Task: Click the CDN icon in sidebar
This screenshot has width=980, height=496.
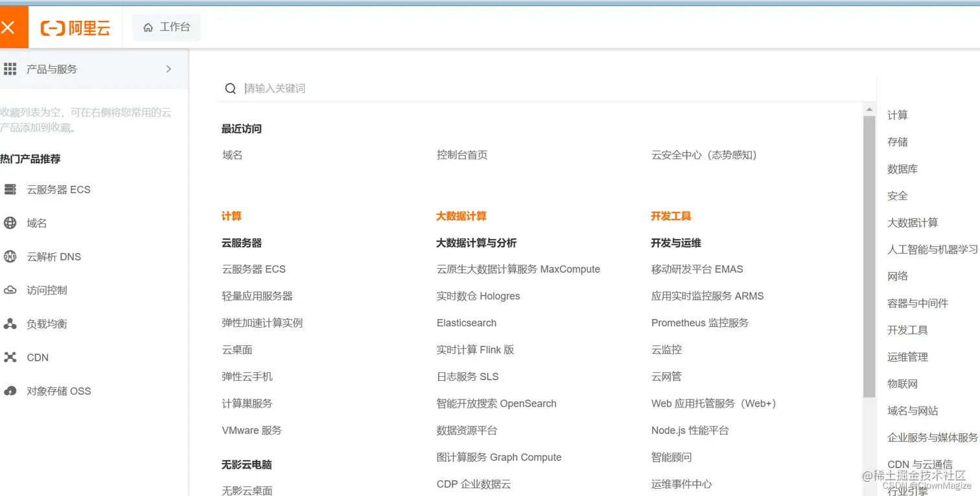Action: point(10,357)
